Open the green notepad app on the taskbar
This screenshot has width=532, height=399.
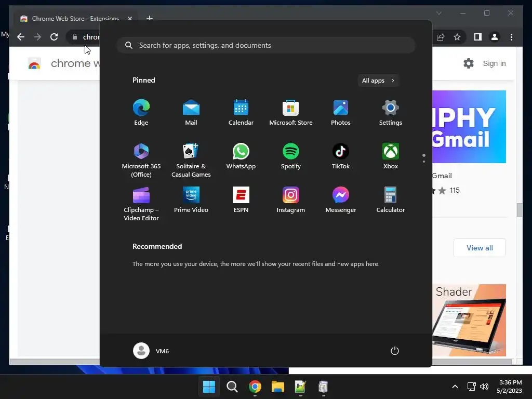click(x=300, y=387)
